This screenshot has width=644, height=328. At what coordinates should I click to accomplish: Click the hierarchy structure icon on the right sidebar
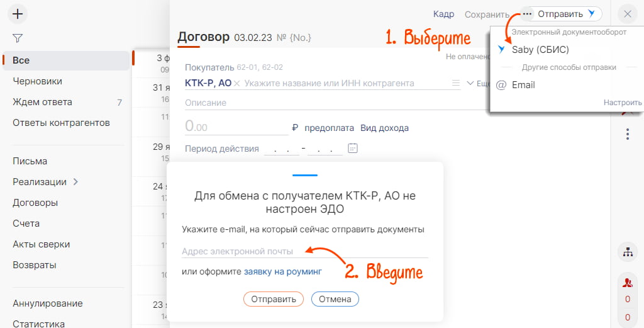[x=627, y=252]
